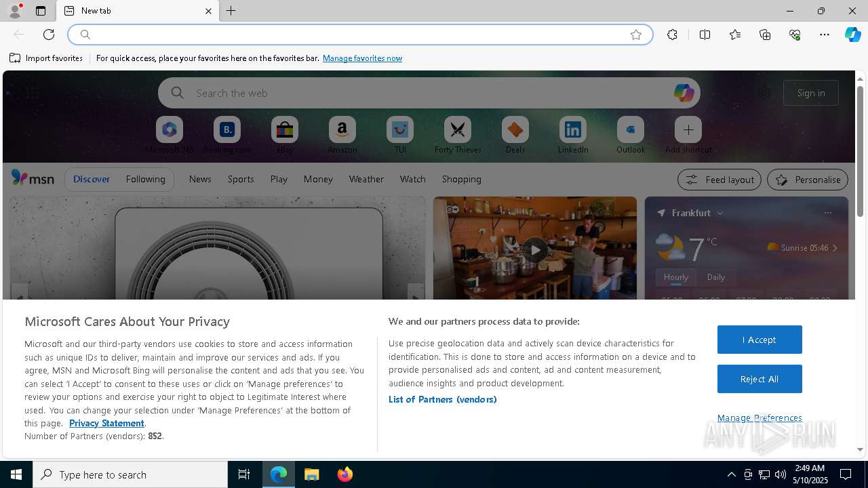
Task: Open the page settings gear icon
Action: tap(764, 93)
